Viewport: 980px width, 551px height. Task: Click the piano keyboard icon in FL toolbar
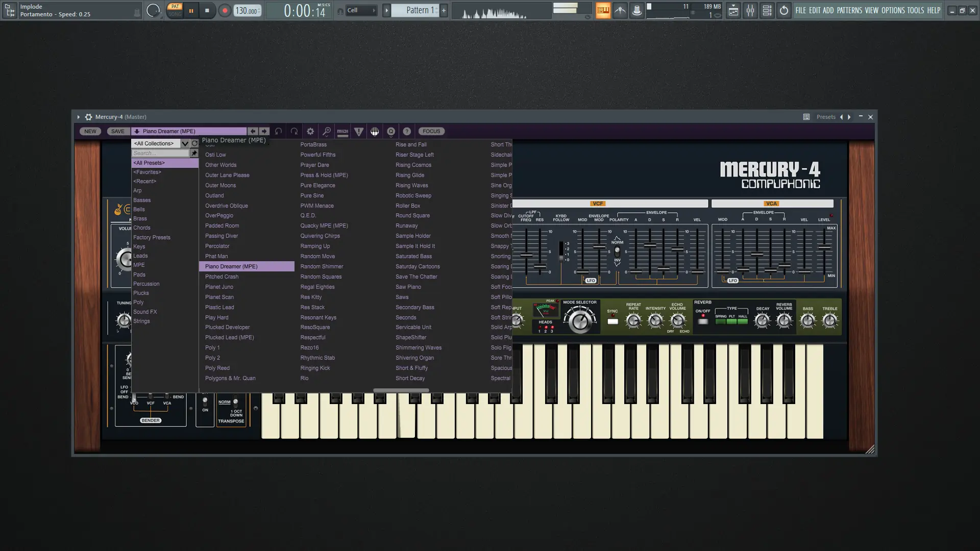[603, 10]
